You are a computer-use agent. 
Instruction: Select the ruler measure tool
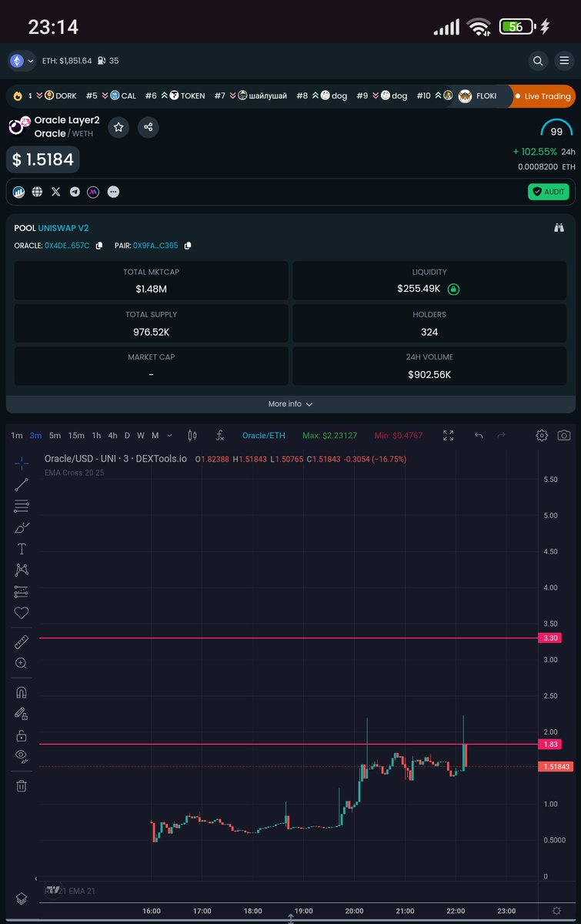[22, 641]
